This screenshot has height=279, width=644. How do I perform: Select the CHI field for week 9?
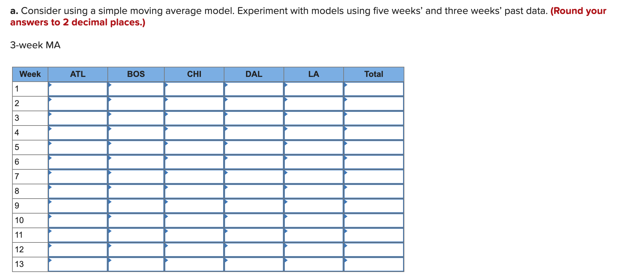pyautogui.click(x=194, y=206)
